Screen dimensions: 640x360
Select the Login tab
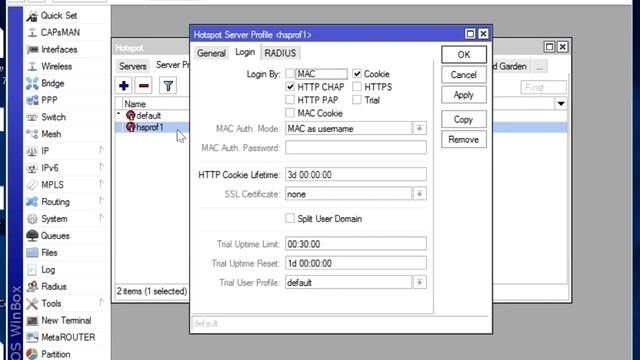pos(245,52)
